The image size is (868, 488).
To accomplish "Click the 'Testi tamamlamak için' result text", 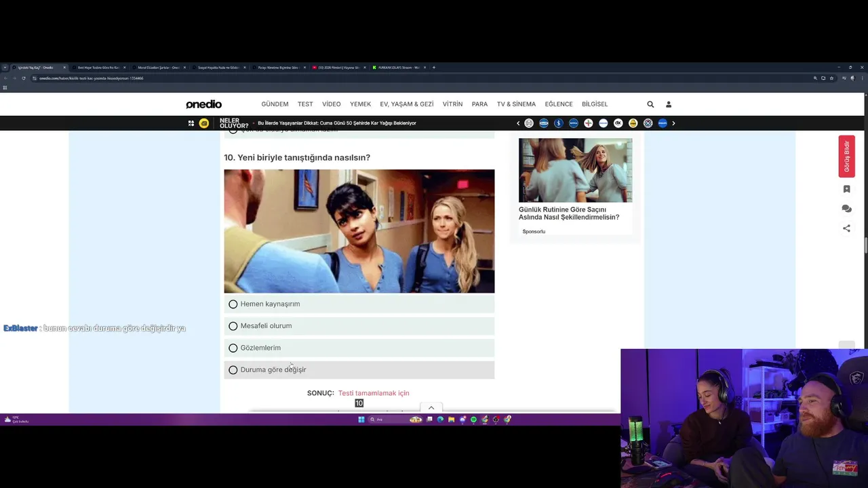I will click(374, 393).
